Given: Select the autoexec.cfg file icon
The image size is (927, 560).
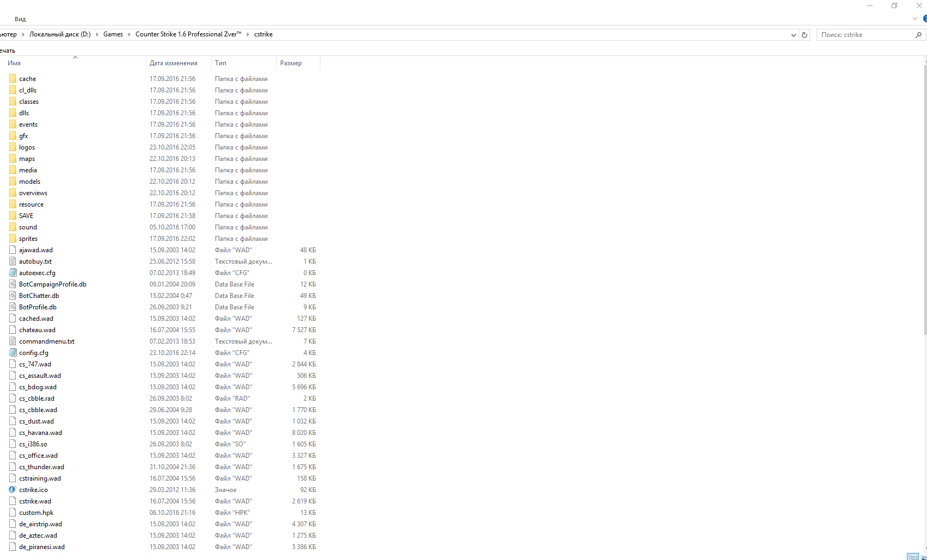Looking at the screenshot, I should point(13,273).
